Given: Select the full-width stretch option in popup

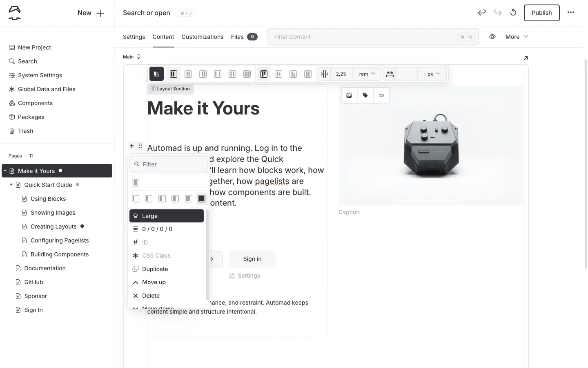Looking at the screenshot, I should click(x=202, y=199).
